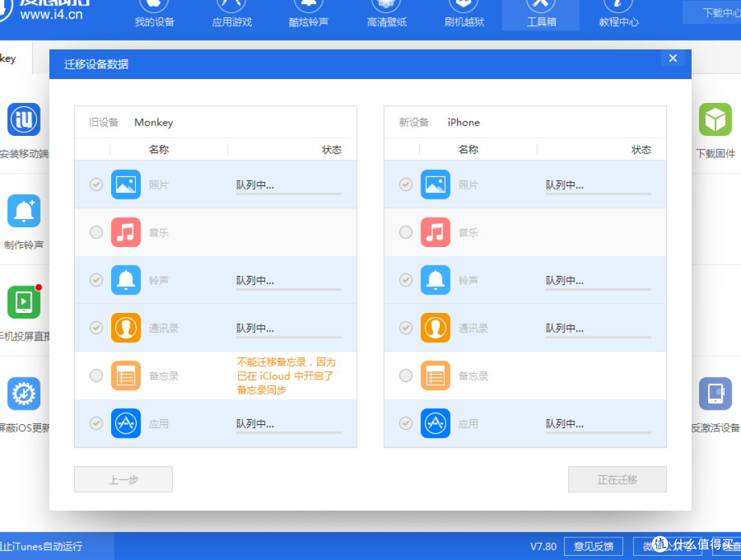741x560 pixels.
Task: Click the App Store icon in Monkey list
Action: point(126,423)
